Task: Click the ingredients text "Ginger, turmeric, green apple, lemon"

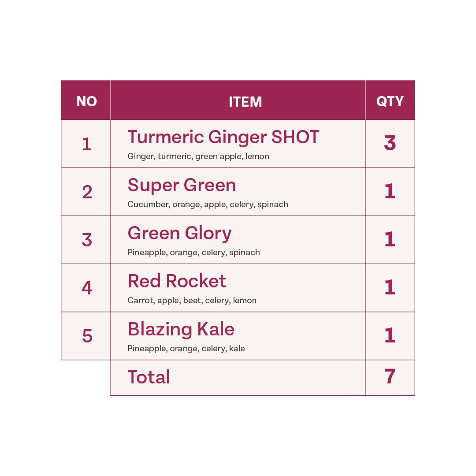Action: click(198, 156)
